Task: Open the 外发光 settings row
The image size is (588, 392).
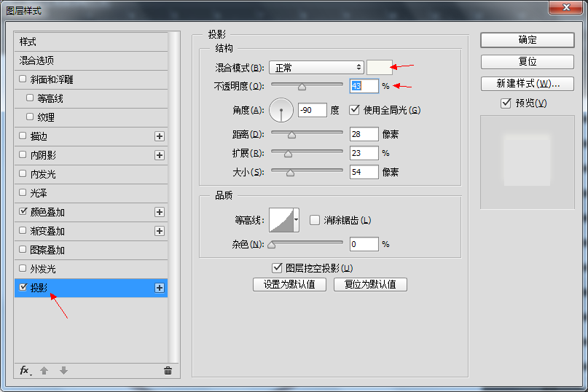Action: tap(91, 269)
